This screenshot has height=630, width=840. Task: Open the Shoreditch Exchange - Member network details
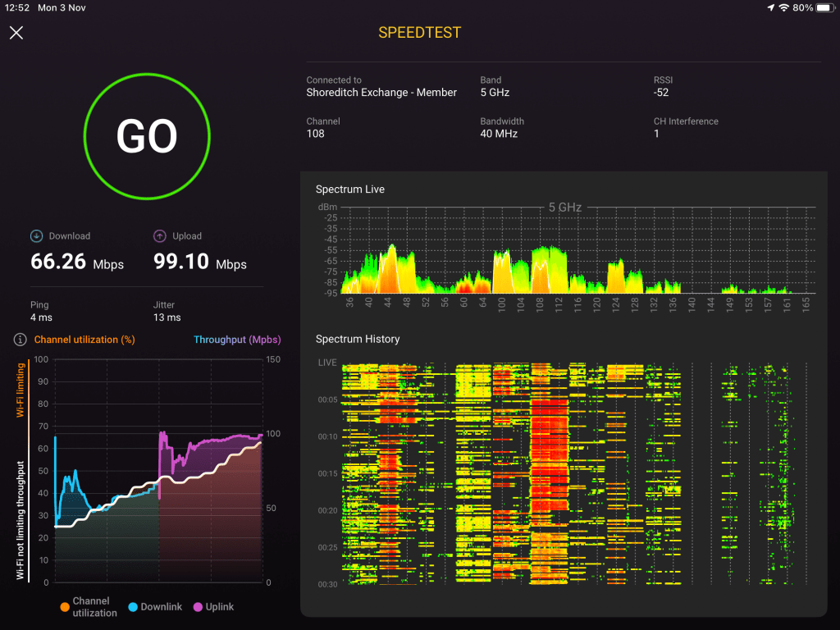pyautogui.click(x=382, y=92)
